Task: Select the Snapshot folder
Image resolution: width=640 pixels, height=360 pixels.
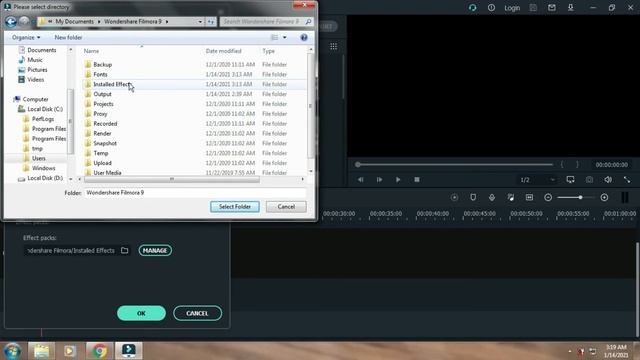Action: pos(105,143)
